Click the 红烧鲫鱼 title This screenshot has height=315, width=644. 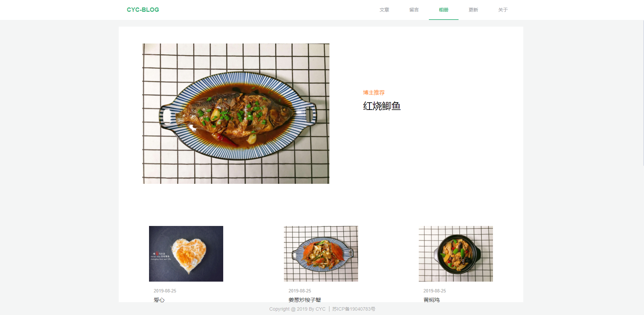(382, 106)
